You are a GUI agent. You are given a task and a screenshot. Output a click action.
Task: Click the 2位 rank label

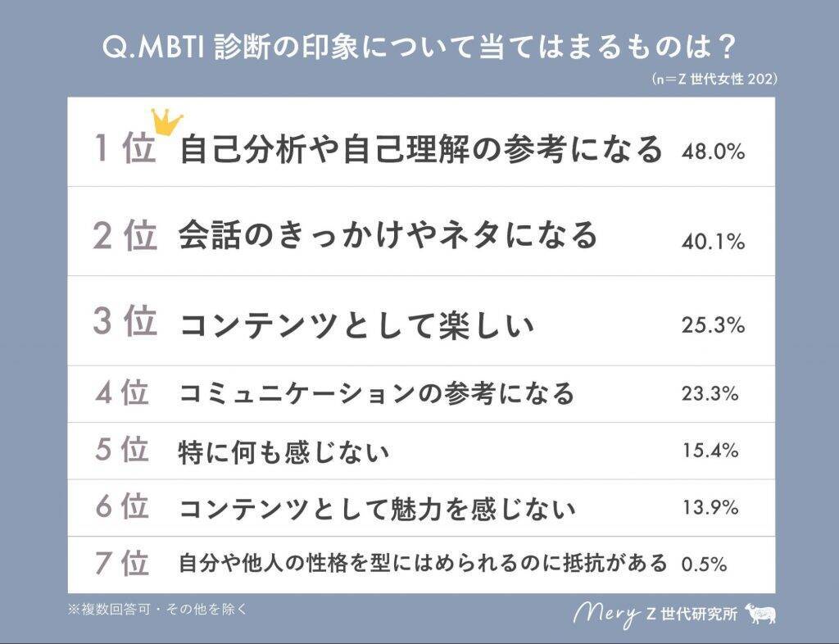125,237
